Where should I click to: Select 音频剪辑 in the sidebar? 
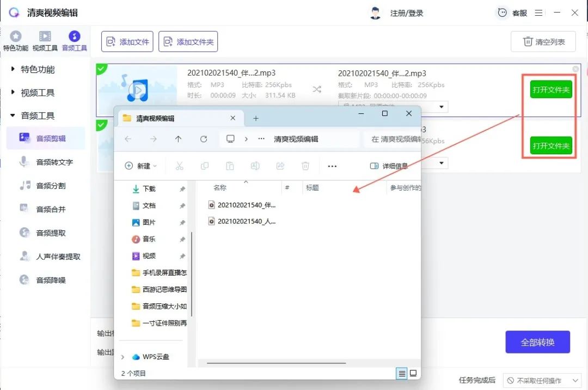click(x=46, y=138)
